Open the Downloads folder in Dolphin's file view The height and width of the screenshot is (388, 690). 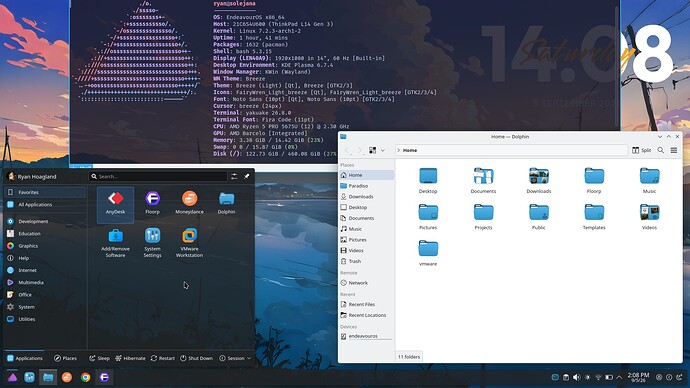tap(539, 180)
